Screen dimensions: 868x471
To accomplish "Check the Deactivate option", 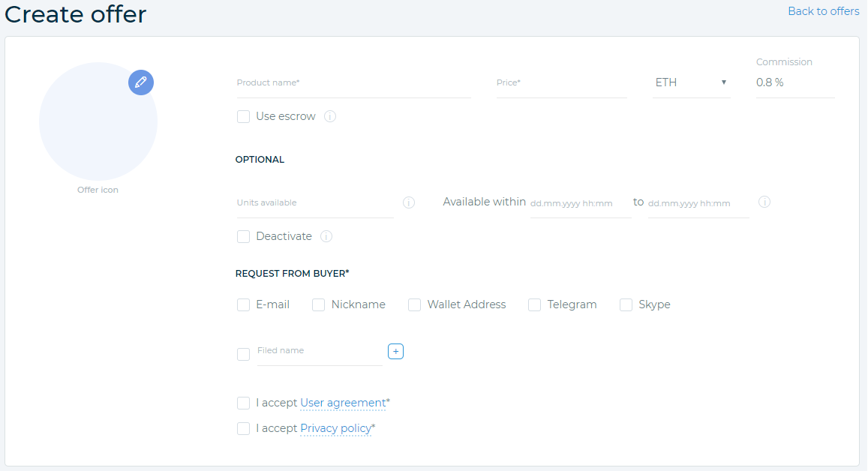I will pyautogui.click(x=243, y=236).
